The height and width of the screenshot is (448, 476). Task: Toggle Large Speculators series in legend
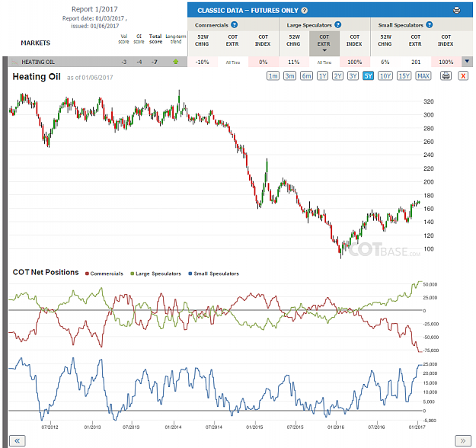(x=155, y=274)
